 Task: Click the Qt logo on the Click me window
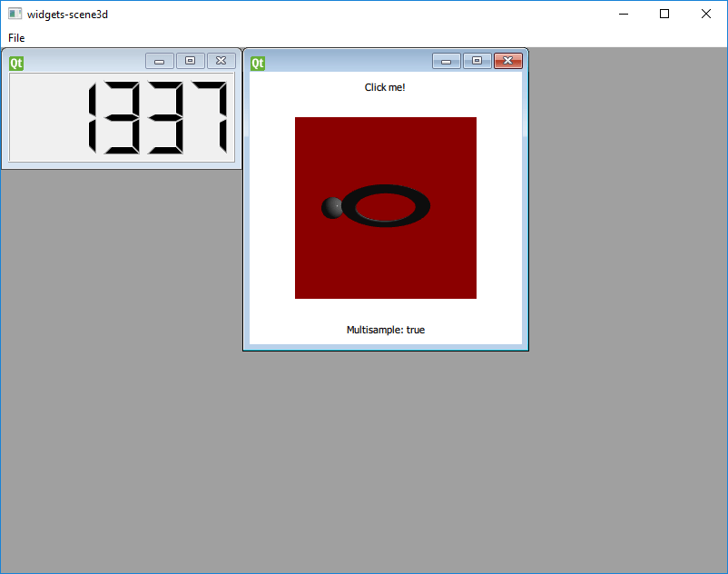(257, 62)
